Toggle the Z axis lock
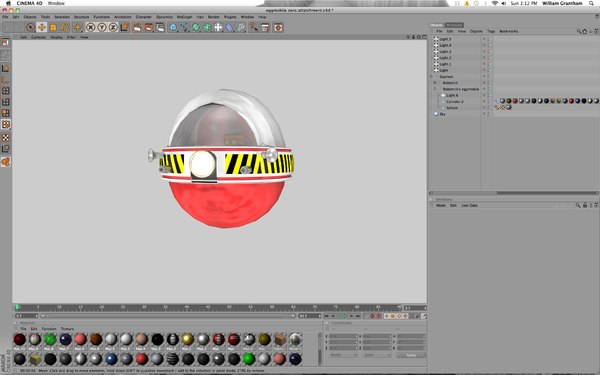The width and height of the screenshot is (600, 375). click(113, 27)
